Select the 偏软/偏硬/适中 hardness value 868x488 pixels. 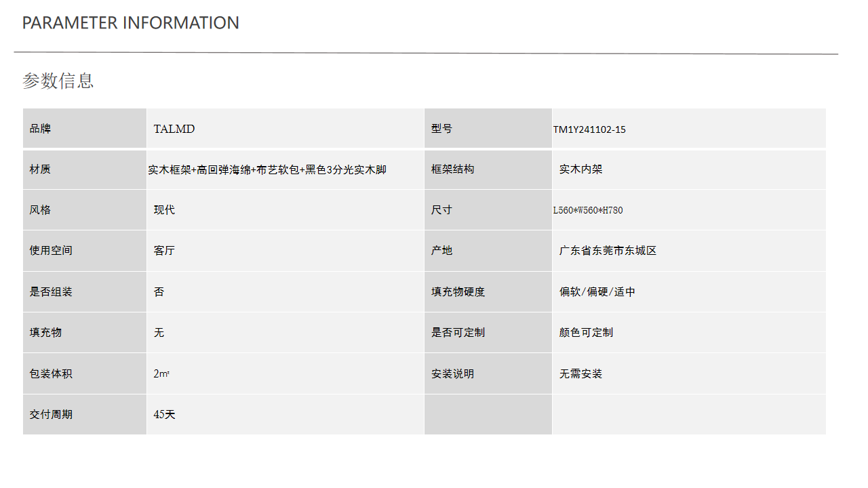[597, 292]
